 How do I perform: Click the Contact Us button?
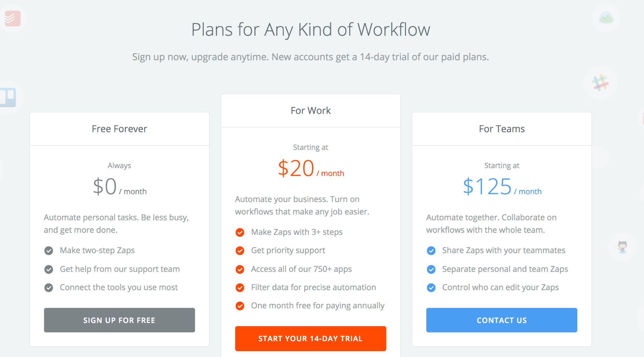[x=502, y=320]
